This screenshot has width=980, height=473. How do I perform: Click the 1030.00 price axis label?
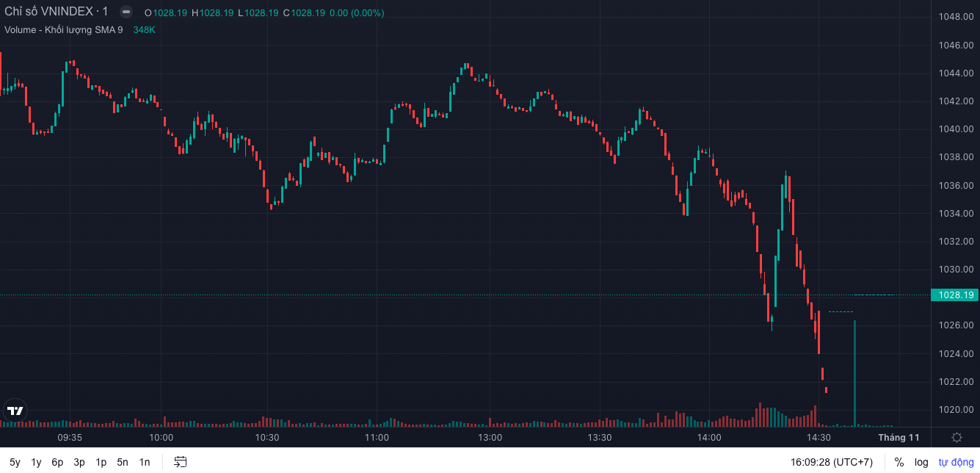point(956,270)
